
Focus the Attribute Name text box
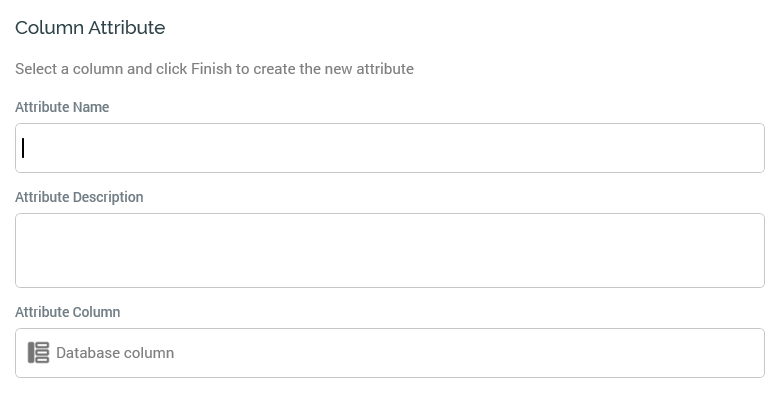coord(390,148)
